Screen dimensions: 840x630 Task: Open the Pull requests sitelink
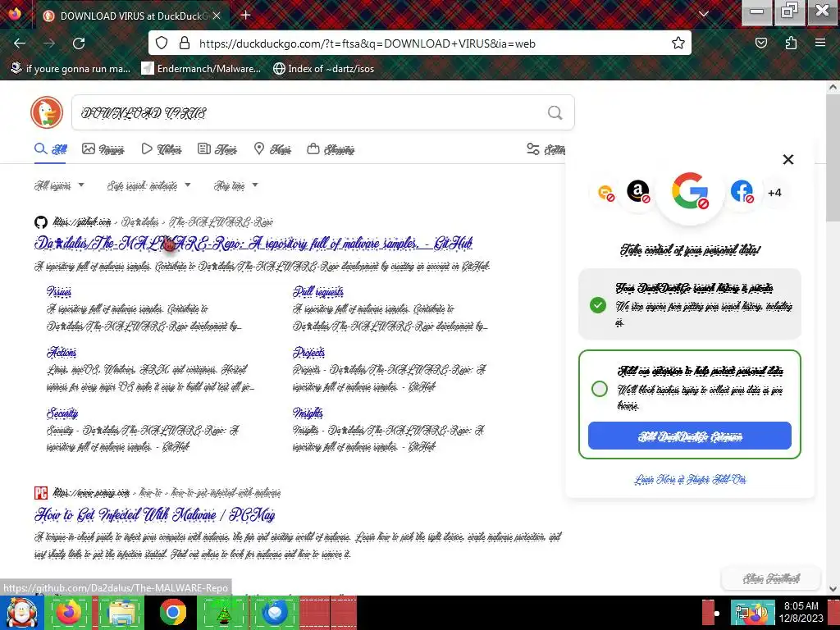[x=318, y=291]
